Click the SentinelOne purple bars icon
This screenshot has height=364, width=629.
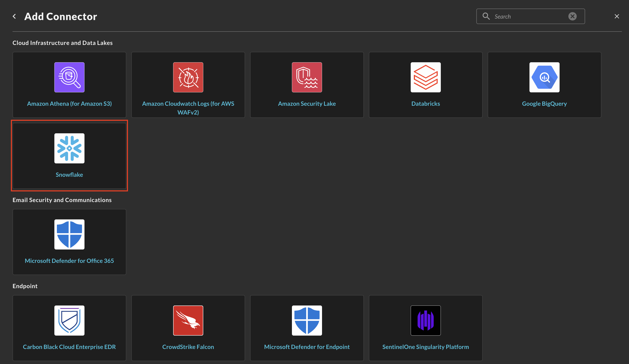pyautogui.click(x=426, y=321)
